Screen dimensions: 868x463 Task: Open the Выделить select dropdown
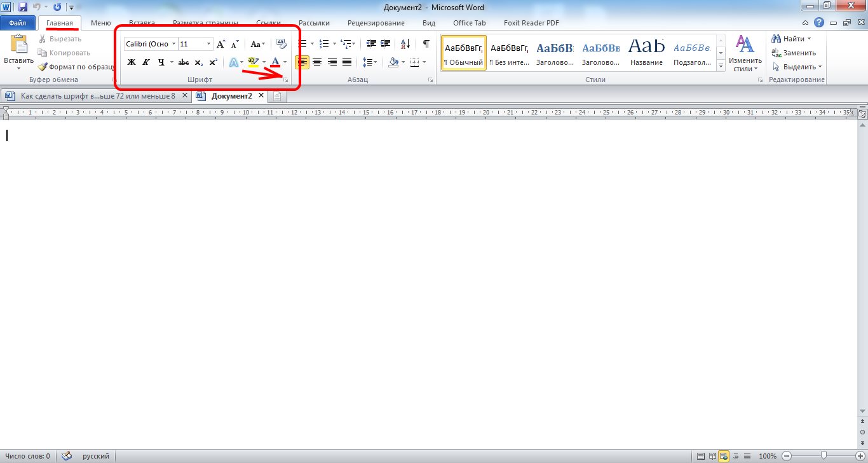(797, 67)
